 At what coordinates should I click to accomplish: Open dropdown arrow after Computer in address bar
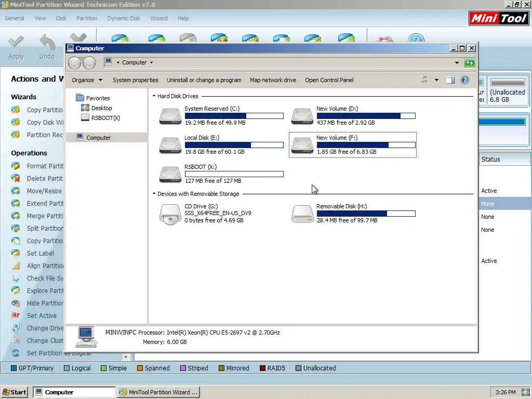[x=151, y=62]
